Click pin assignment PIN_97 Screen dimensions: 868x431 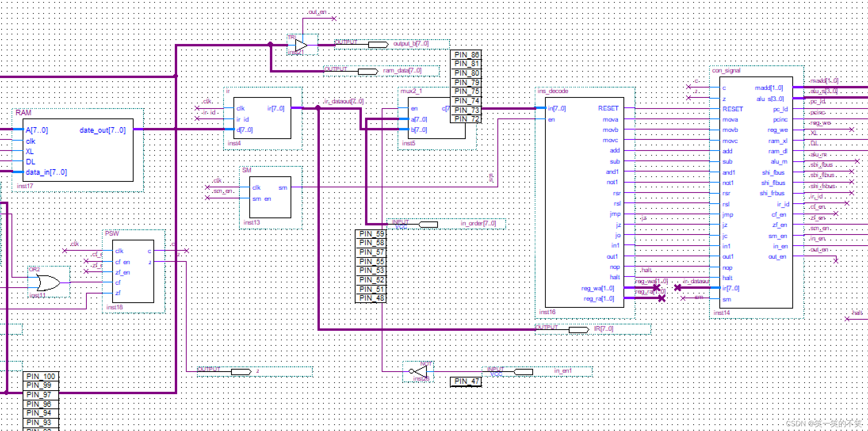[x=40, y=395]
